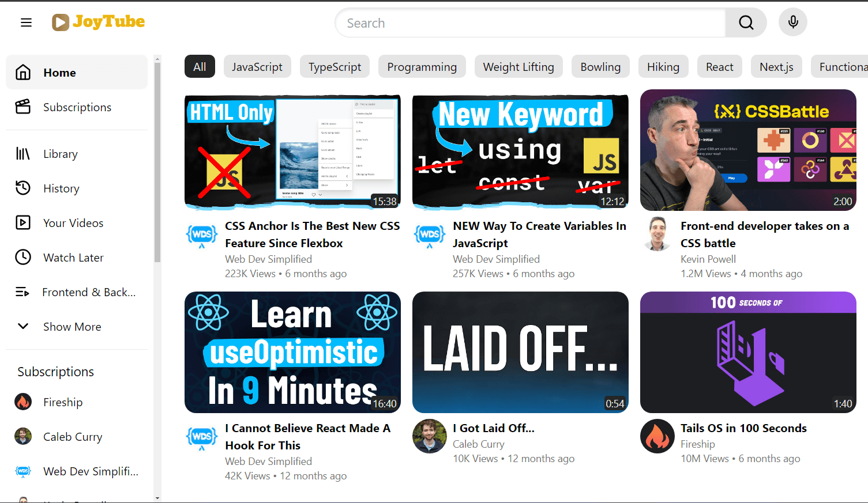Click in the Search field
Image resolution: width=868 pixels, height=503 pixels.
pos(530,23)
